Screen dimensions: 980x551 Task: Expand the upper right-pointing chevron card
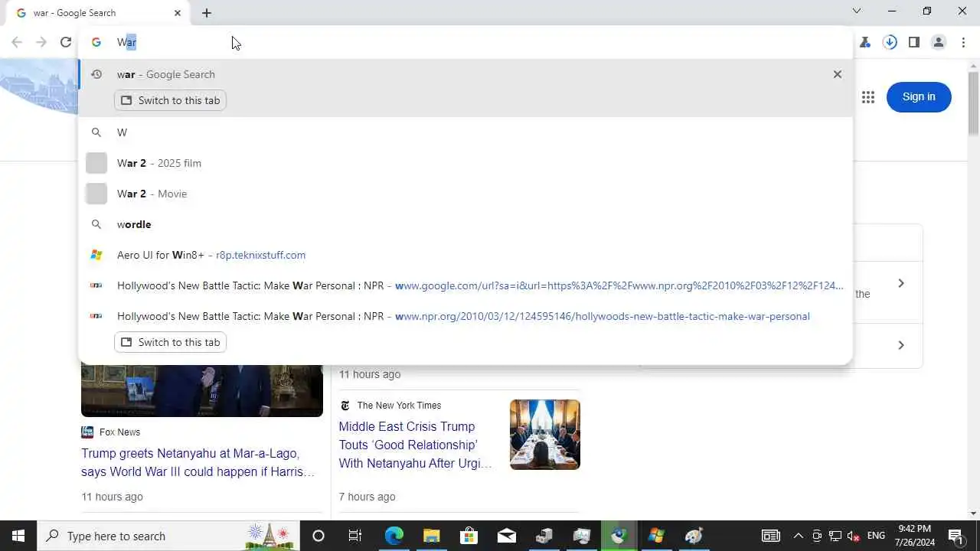click(x=901, y=283)
